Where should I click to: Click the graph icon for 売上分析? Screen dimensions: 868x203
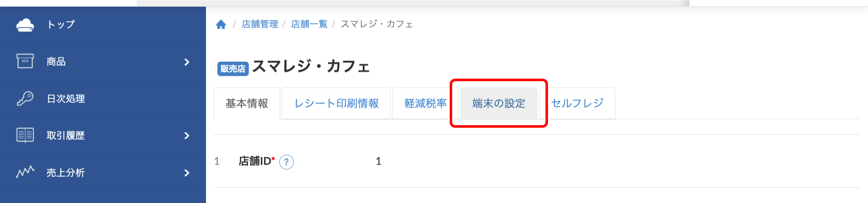tap(25, 172)
